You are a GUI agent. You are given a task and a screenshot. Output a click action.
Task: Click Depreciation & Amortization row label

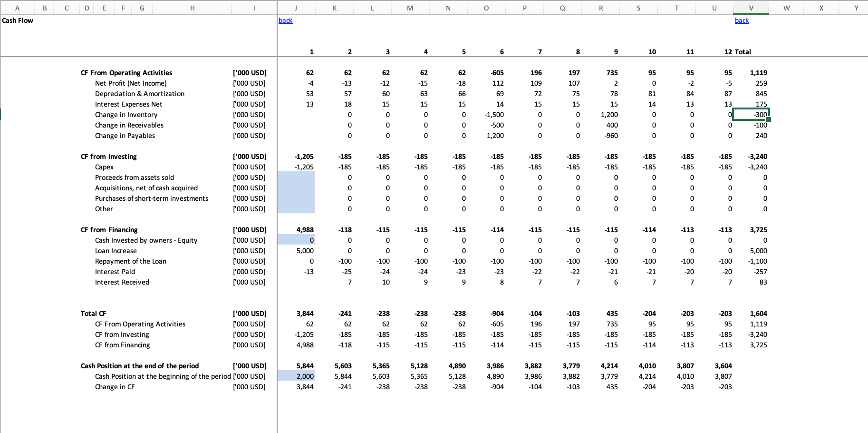pos(140,94)
